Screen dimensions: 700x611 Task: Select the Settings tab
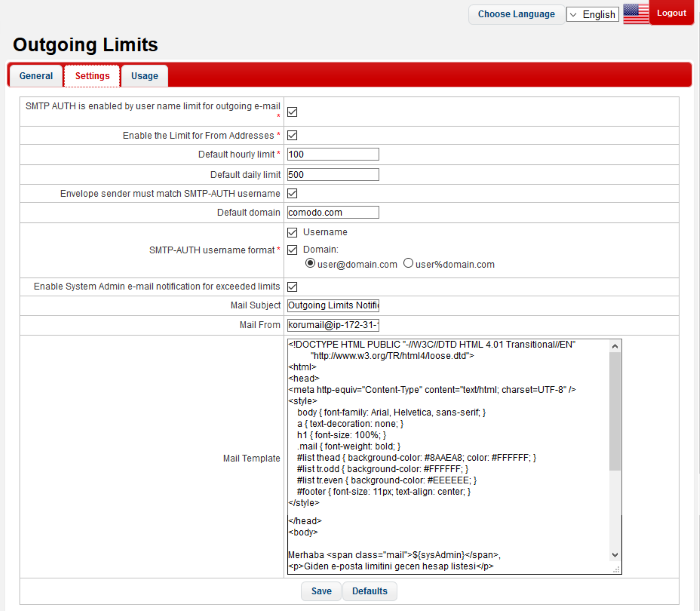coord(92,76)
